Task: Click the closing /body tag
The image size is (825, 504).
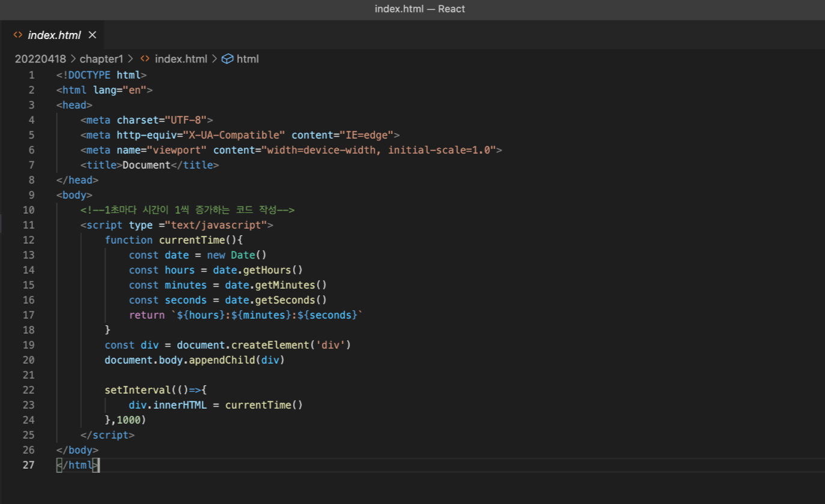Action: [x=77, y=450]
